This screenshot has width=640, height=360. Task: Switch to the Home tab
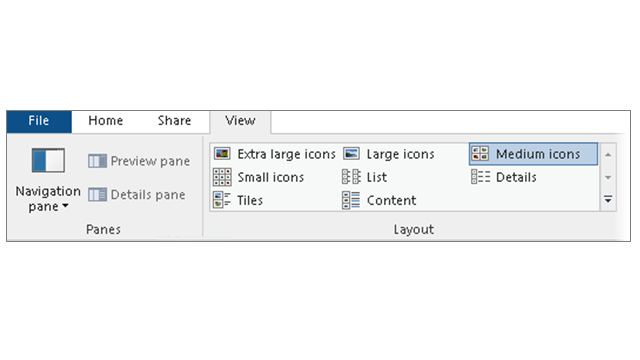point(106,121)
